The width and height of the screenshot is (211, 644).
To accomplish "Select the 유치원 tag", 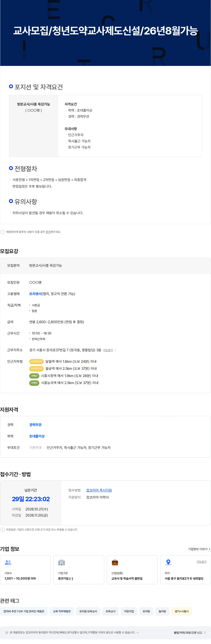I will click(146, 611).
